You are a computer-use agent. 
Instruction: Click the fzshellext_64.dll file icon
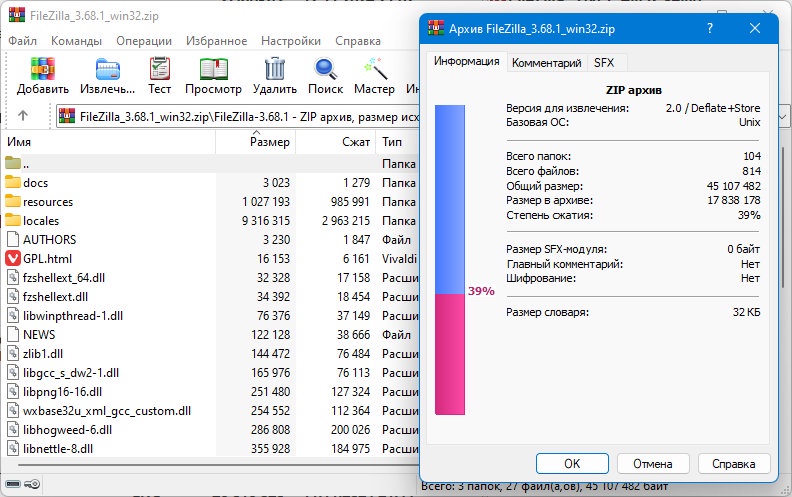13,277
